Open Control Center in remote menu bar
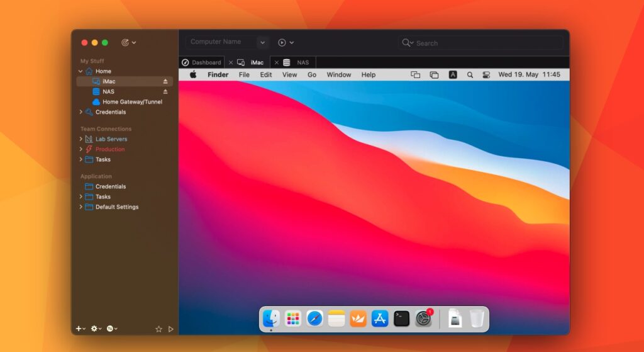Viewport: 644px width, 352px height. coord(486,74)
